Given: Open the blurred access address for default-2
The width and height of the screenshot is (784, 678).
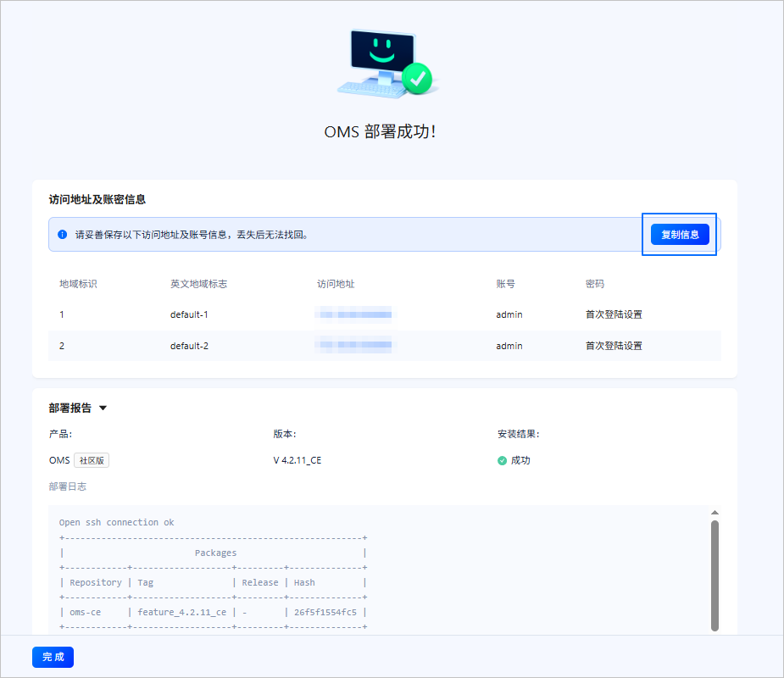Looking at the screenshot, I should [355, 346].
